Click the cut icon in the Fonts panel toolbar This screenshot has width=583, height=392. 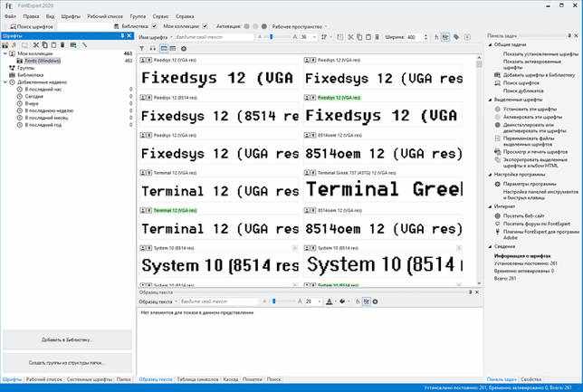35,45
